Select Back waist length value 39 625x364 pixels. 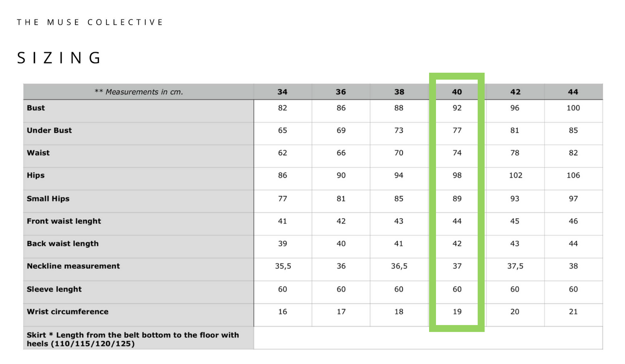(282, 243)
